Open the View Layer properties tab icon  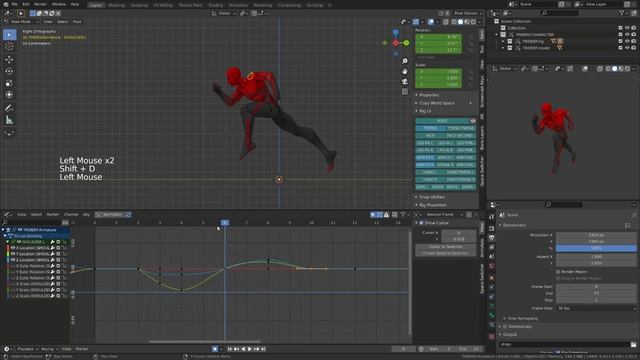[x=491, y=247]
